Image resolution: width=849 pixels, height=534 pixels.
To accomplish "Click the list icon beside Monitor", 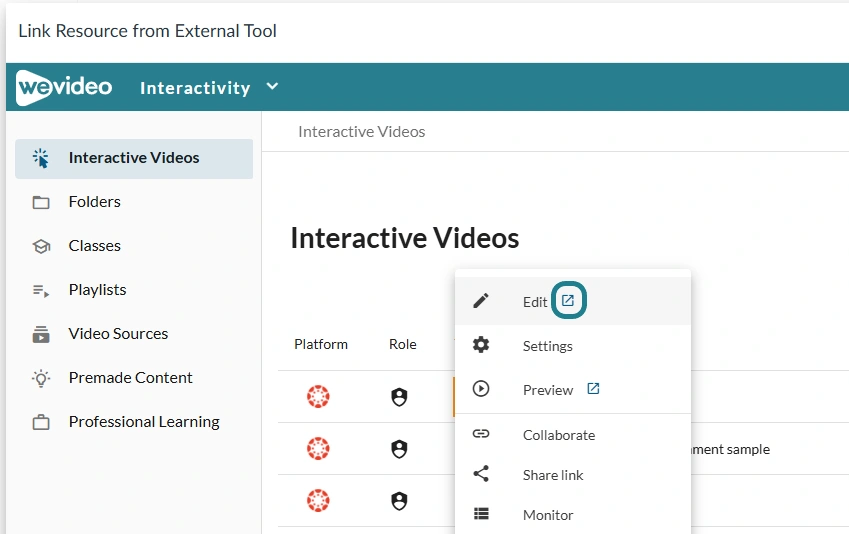I will pyautogui.click(x=481, y=513).
